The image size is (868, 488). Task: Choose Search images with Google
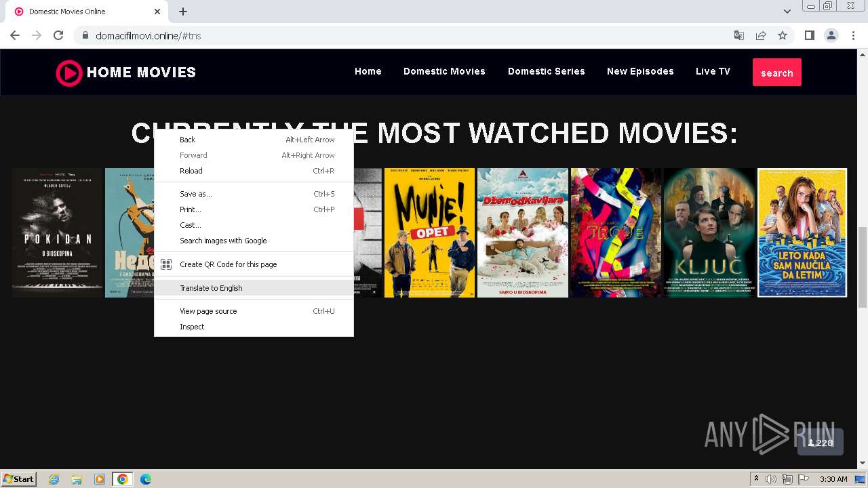254,241
